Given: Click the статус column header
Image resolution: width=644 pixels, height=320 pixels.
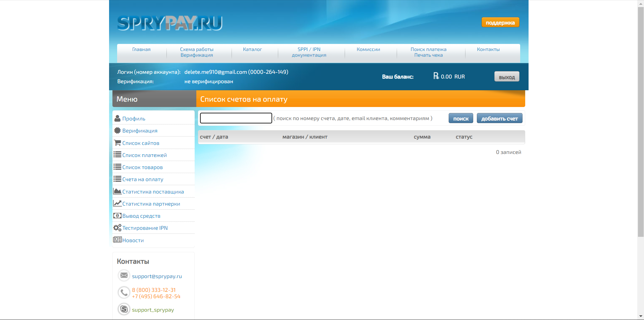Looking at the screenshot, I should coord(464,137).
